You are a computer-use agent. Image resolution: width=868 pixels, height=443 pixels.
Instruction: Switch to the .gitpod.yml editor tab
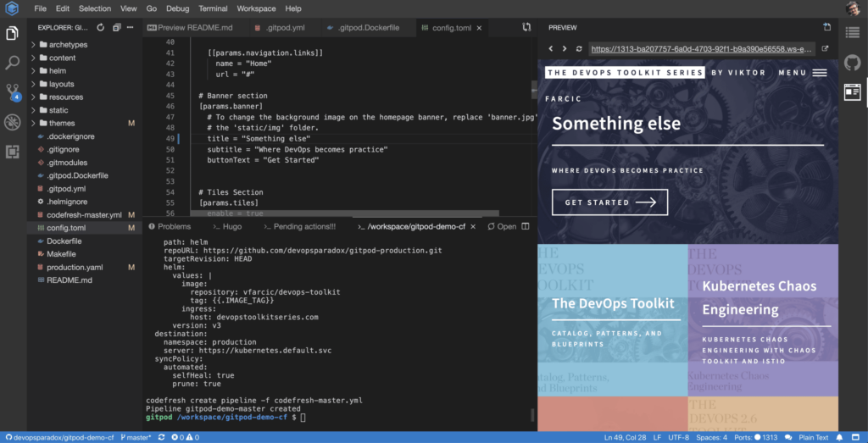pyautogui.click(x=278, y=27)
